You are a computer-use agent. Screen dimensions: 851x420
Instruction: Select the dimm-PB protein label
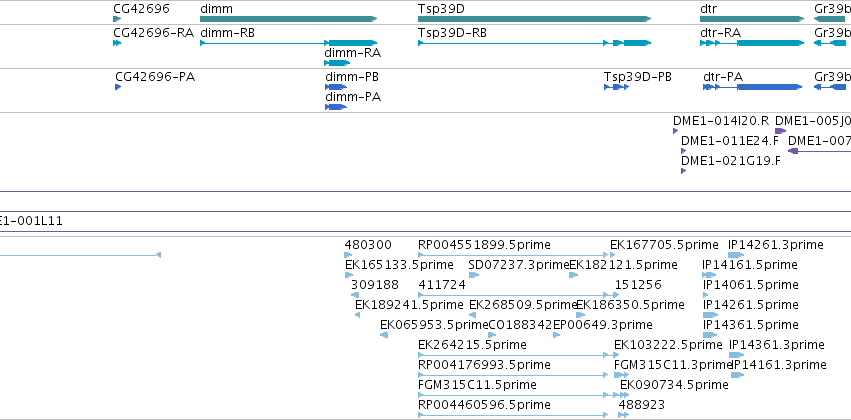352,77
